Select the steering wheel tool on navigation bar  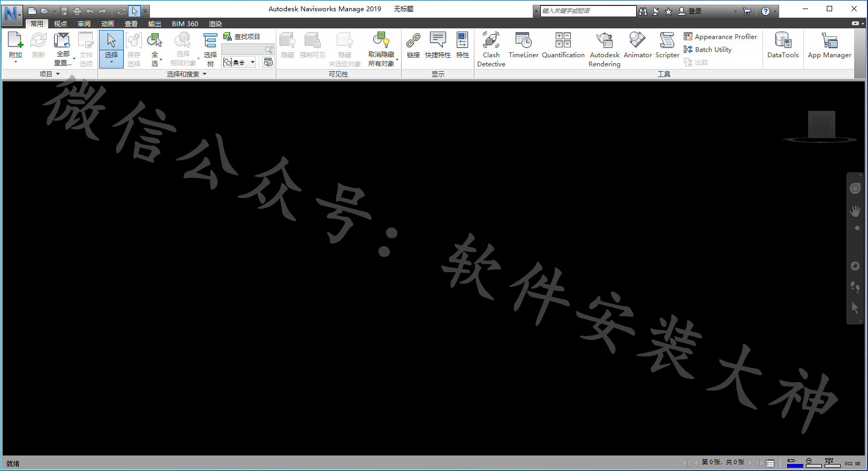(855, 188)
